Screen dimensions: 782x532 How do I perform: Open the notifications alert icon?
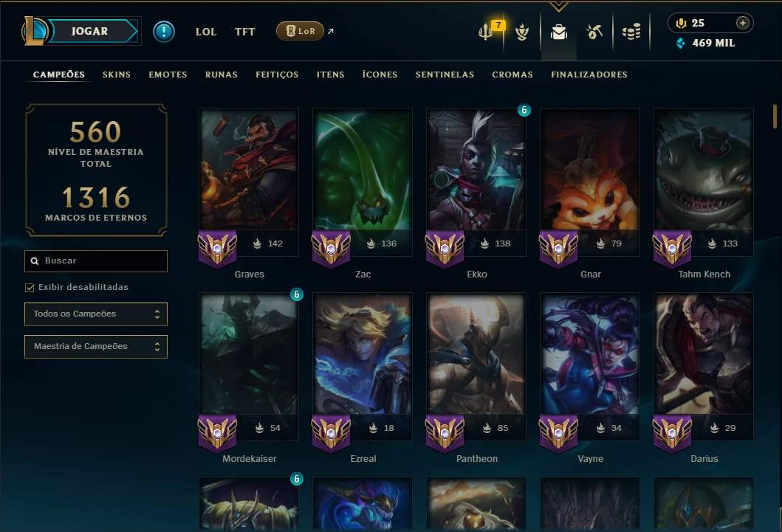click(x=164, y=32)
